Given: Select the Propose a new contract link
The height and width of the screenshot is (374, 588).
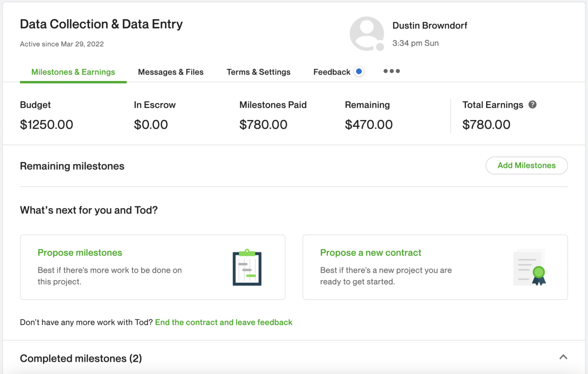Looking at the screenshot, I should tap(371, 253).
